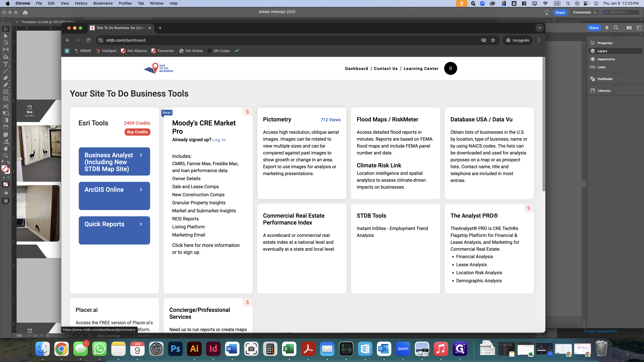
Task: Select the Rectangle Frame tool in InDesign
Action: click(x=6, y=92)
